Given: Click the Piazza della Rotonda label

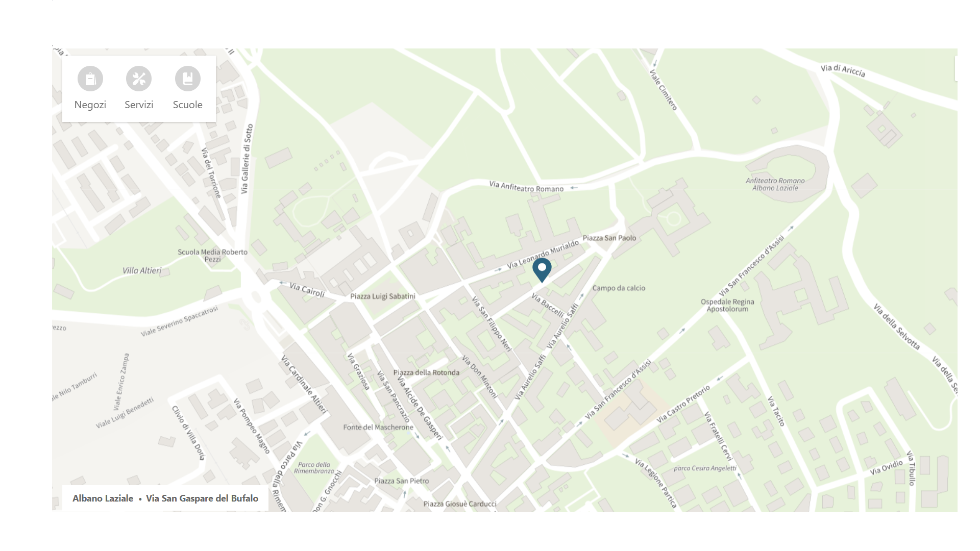Looking at the screenshot, I should (x=426, y=372).
